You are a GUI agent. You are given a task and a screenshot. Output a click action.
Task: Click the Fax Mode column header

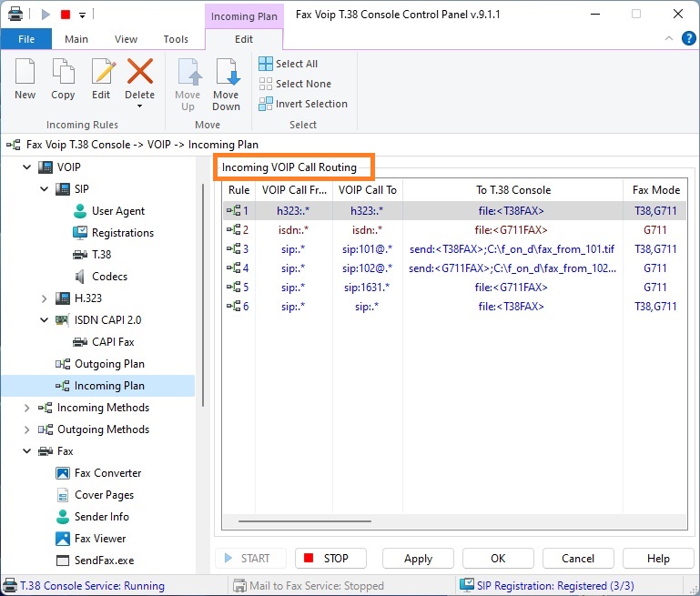point(655,190)
